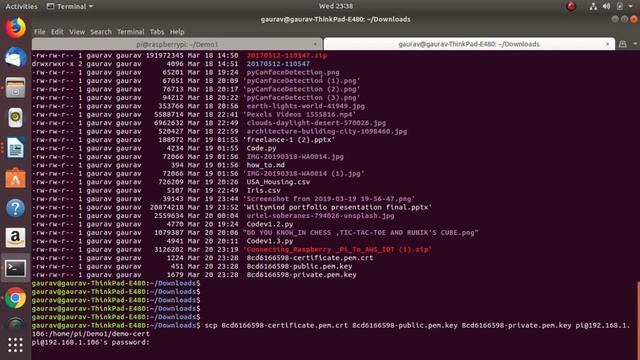This screenshot has width=640, height=360.
Task: Open the Search menu
Action: [101, 31]
